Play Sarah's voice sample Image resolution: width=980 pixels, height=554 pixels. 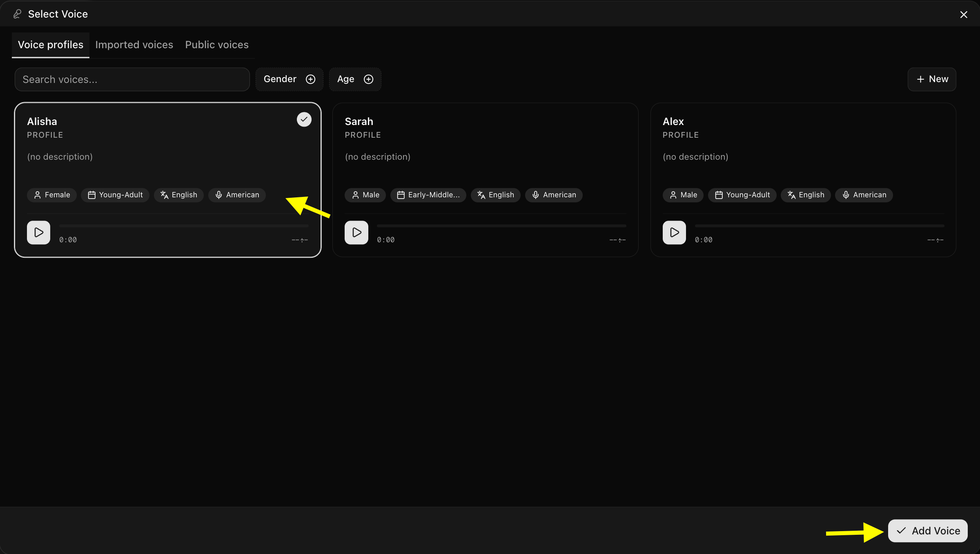pyautogui.click(x=356, y=232)
